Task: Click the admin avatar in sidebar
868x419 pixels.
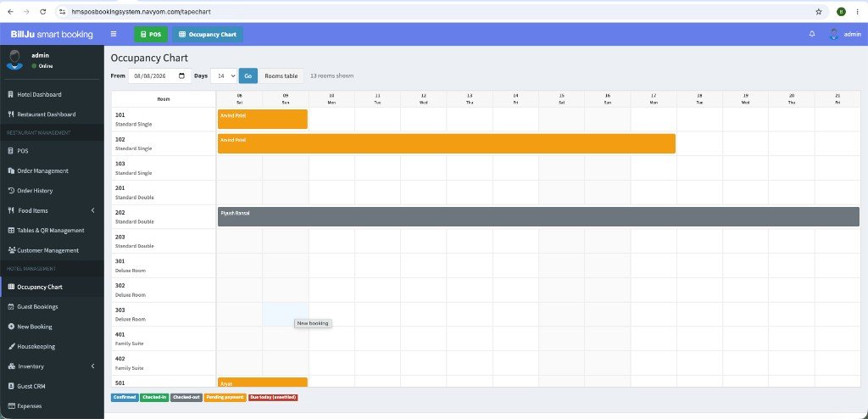Action: (x=14, y=59)
